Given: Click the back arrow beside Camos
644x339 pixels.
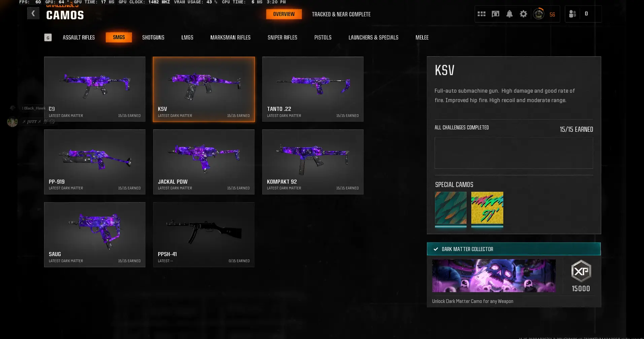Looking at the screenshot, I should click(x=33, y=13).
